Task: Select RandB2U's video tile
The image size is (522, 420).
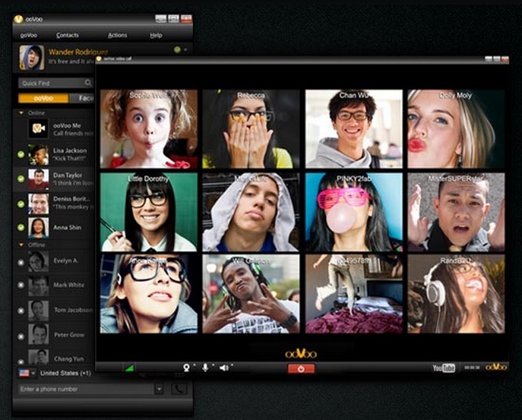Action: click(456, 294)
